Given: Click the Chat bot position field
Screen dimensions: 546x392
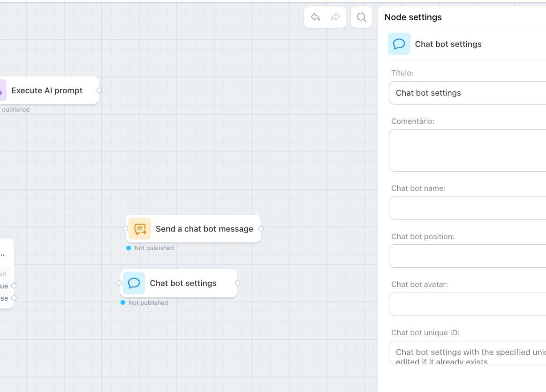Looking at the screenshot, I should point(467,256).
